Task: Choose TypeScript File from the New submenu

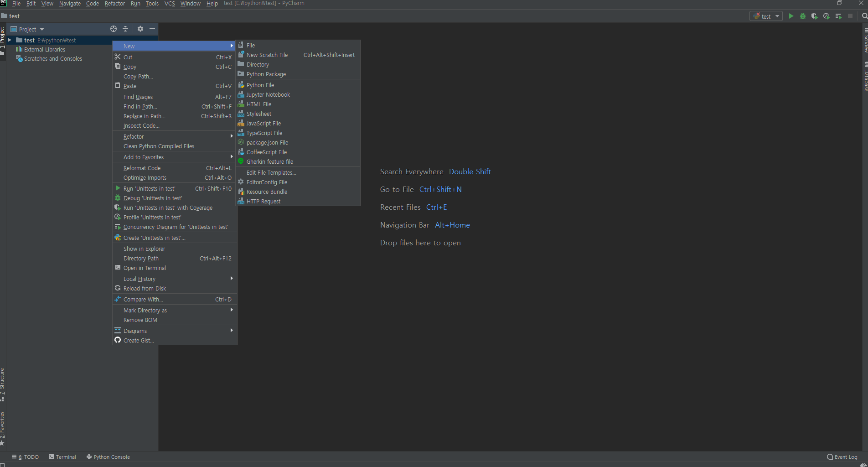Action: click(298, 133)
